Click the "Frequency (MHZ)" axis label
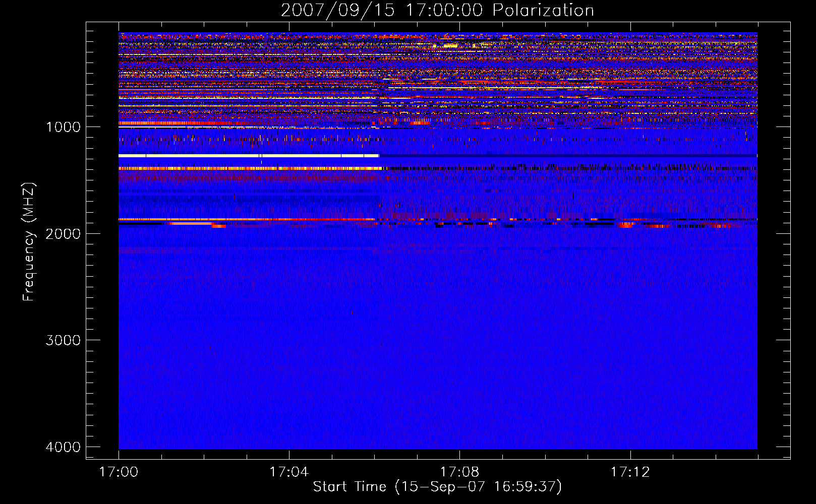Viewport: 816px width, 504px height. pos(29,242)
